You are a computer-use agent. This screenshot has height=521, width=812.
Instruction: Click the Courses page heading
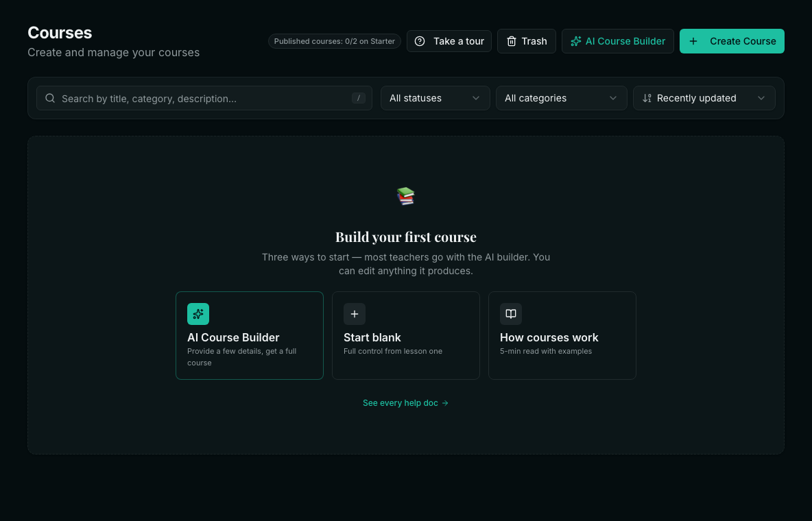click(60, 33)
